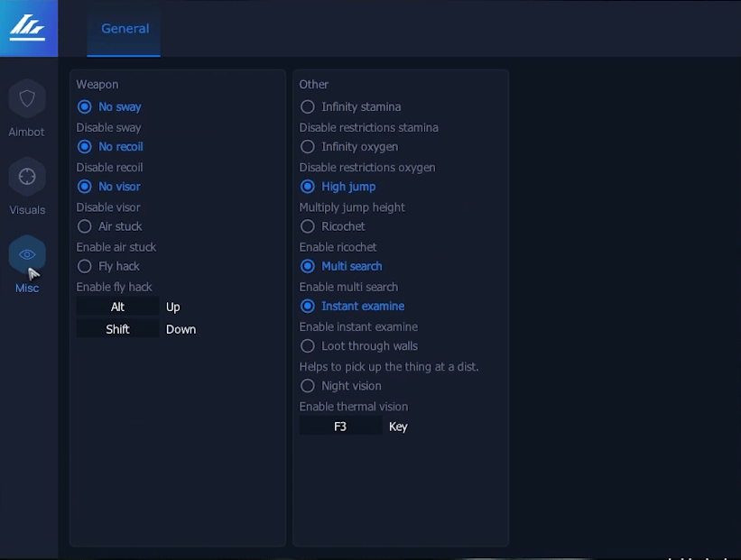This screenshot has height=560, width=741.
Task: Click the Misc label in sidebar
Action: pyautogui.click(x=27, y=288)
